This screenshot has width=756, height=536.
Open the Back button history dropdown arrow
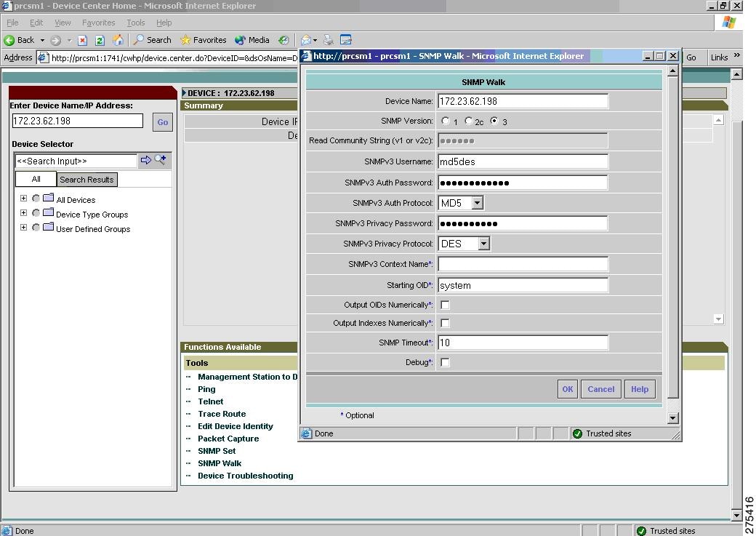pyautogui.click(x=42, y=41)
